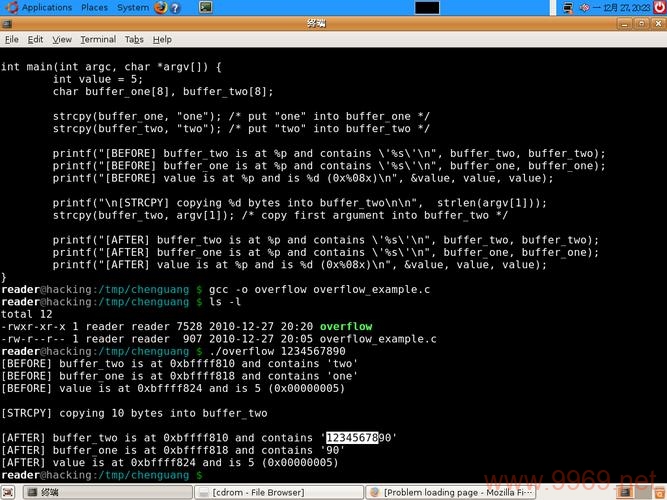Click the red power/shutdown icon
Screen dimensions: 667x500
[660, 7]
